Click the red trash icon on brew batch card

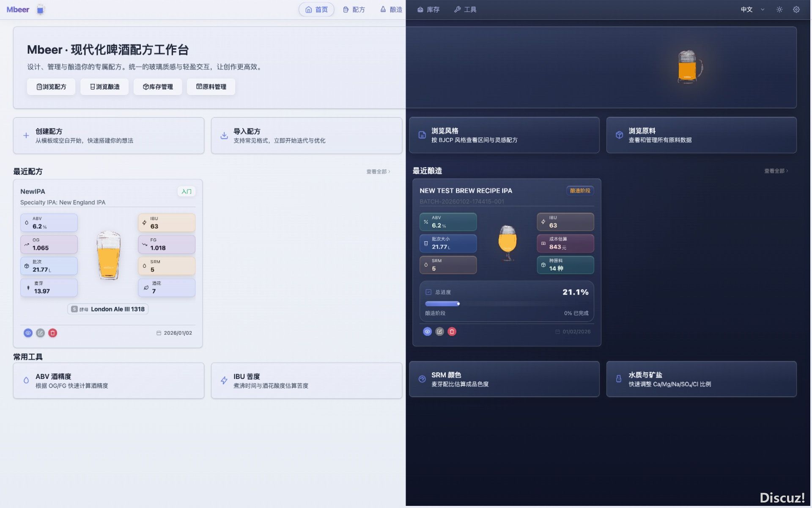tap(452, 332)
